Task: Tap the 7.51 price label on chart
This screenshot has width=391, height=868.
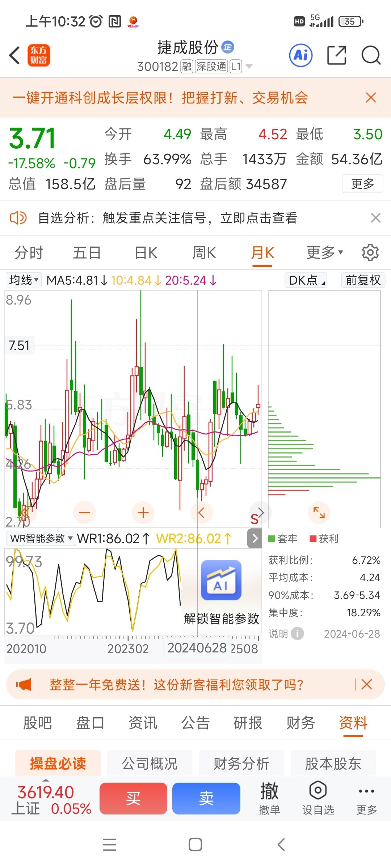Action: tap(19, 345)
